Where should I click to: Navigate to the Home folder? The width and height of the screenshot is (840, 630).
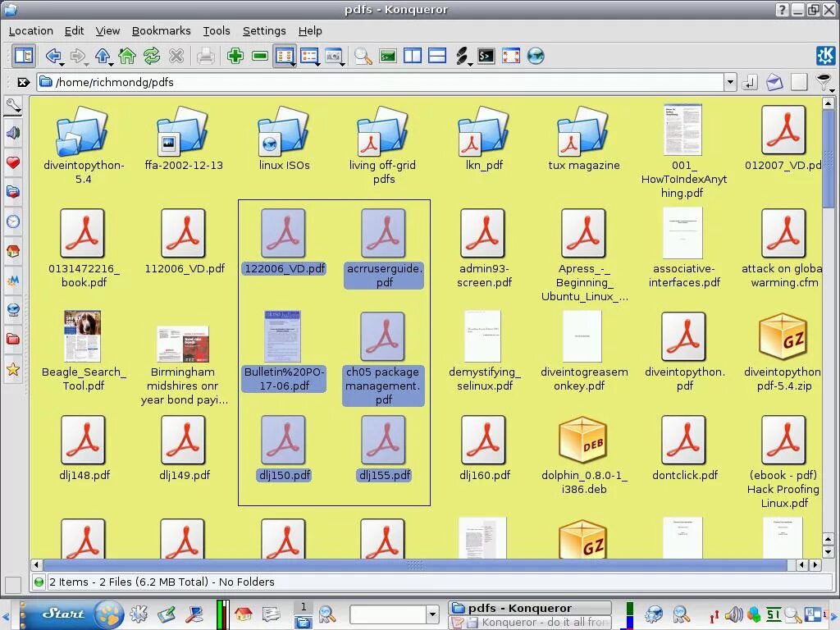point(127,55)
